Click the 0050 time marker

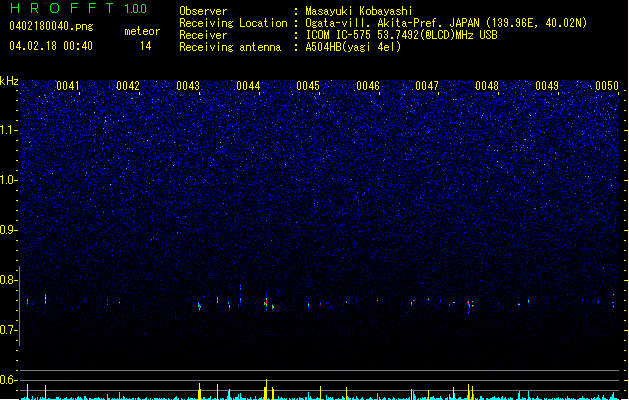pyautogui.click(x=607, y=86)
